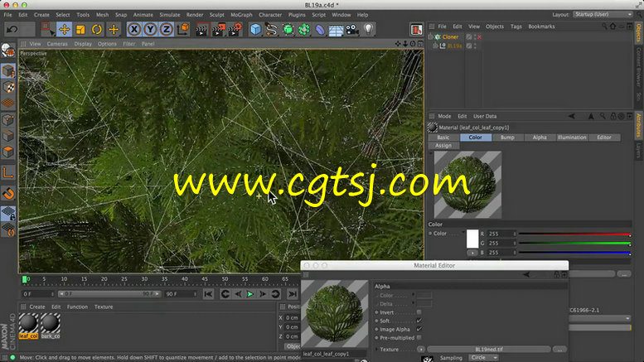Toggle Invert checkbox in Material Editor

pyautogui.click(x=419, y=312)
